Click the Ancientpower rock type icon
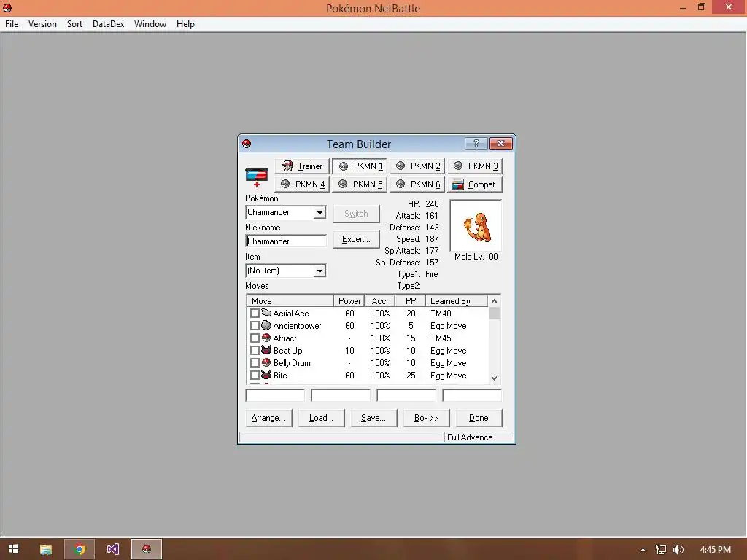This screenshot has width=747, height=560. coord(266,325)
